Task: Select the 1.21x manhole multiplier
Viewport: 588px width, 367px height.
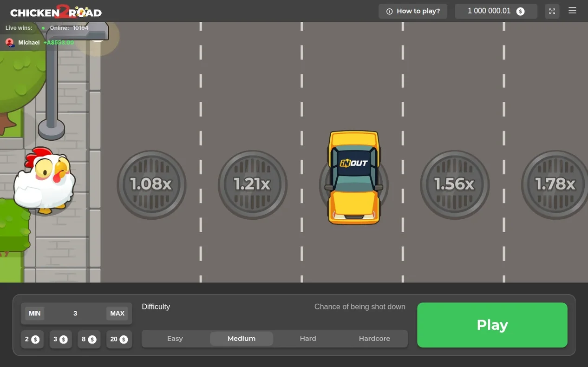Action: click(252, 184)
